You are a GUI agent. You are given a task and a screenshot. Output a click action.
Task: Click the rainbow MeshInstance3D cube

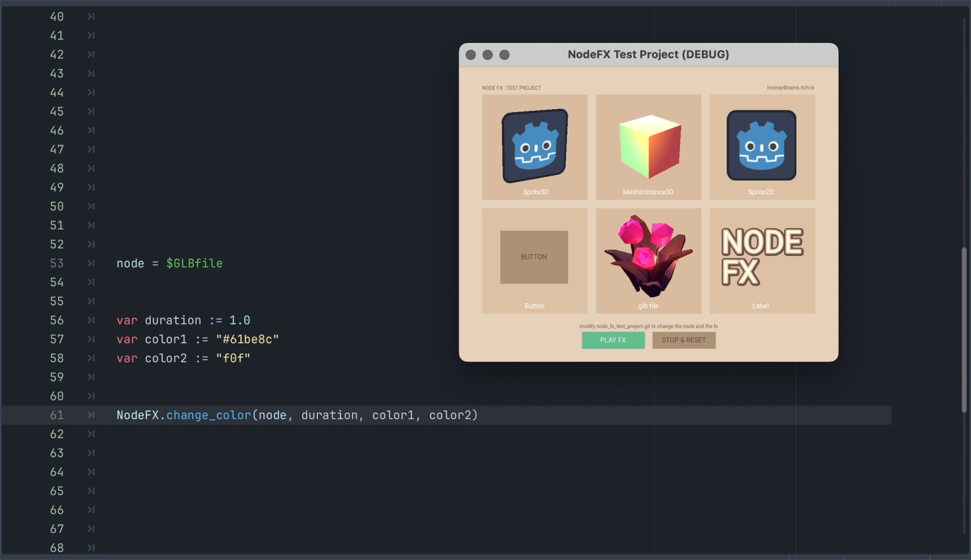(649, 146)
